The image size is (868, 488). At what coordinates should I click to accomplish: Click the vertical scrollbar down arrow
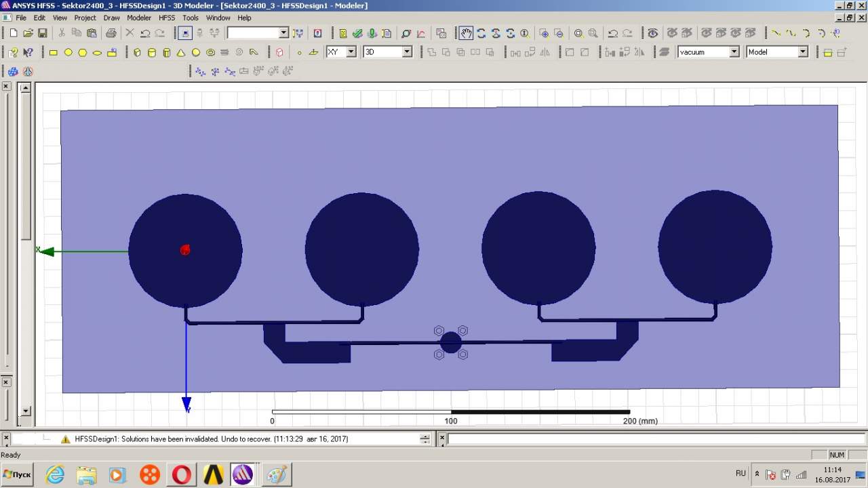[x=26, y=411]
